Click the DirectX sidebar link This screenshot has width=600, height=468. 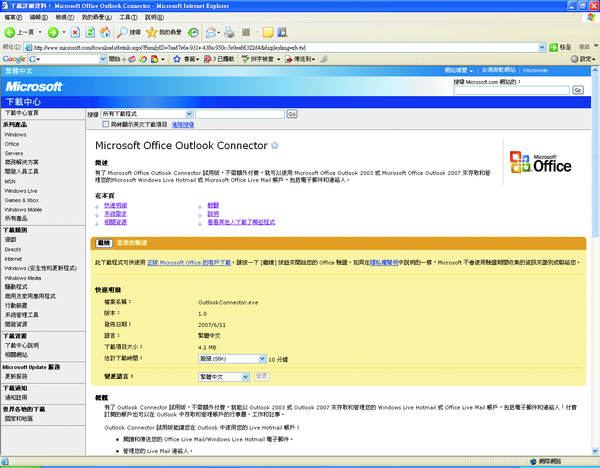click(x=13, y=249)
